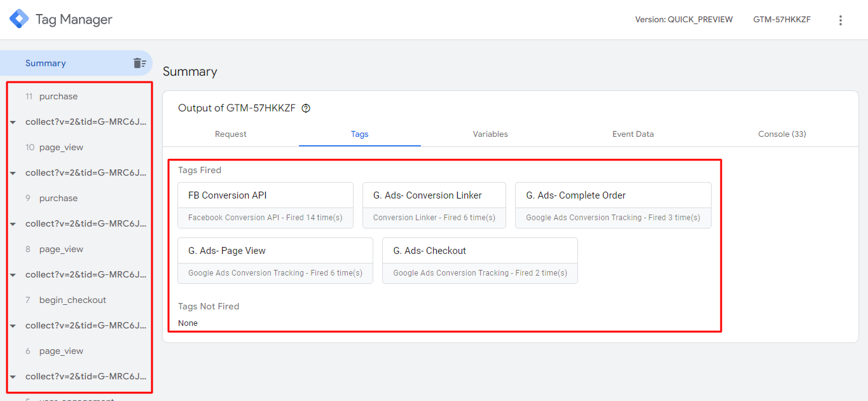This screenshot has height=401, width=868.
Task: Collapse the collect request below 6 page_view
Action: pos(13,377)
